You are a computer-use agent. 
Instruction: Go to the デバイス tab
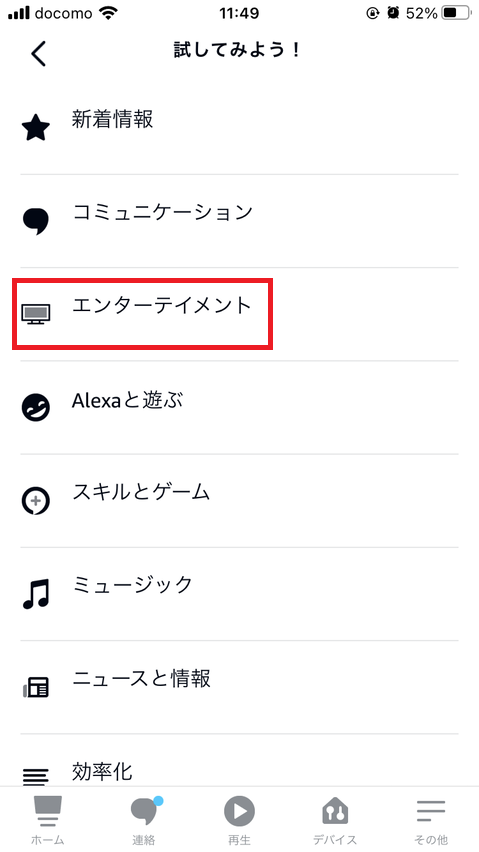[x=335, y=819]
